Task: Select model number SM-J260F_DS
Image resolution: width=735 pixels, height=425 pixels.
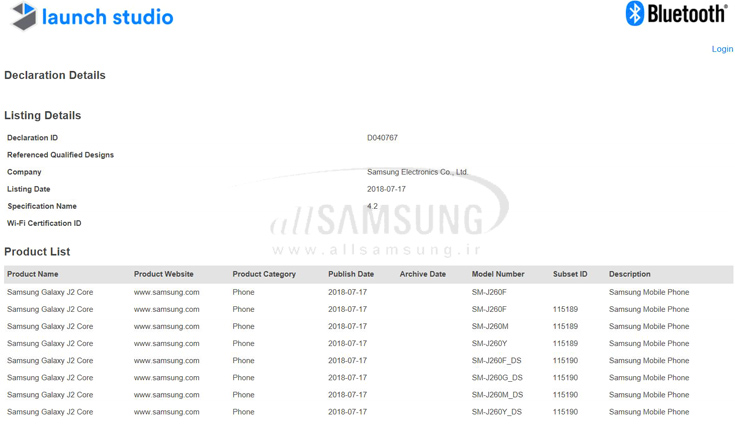Action: [496, 360]
